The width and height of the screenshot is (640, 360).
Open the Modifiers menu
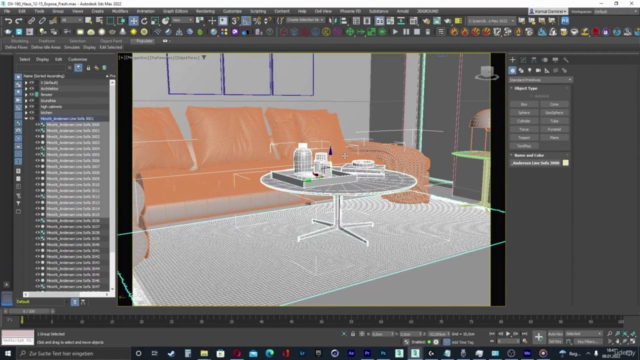coord(120,11)
